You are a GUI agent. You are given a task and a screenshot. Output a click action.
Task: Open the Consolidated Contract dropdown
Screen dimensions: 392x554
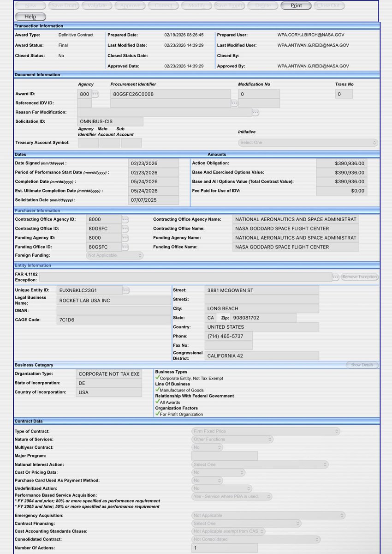tap(256, 539)
